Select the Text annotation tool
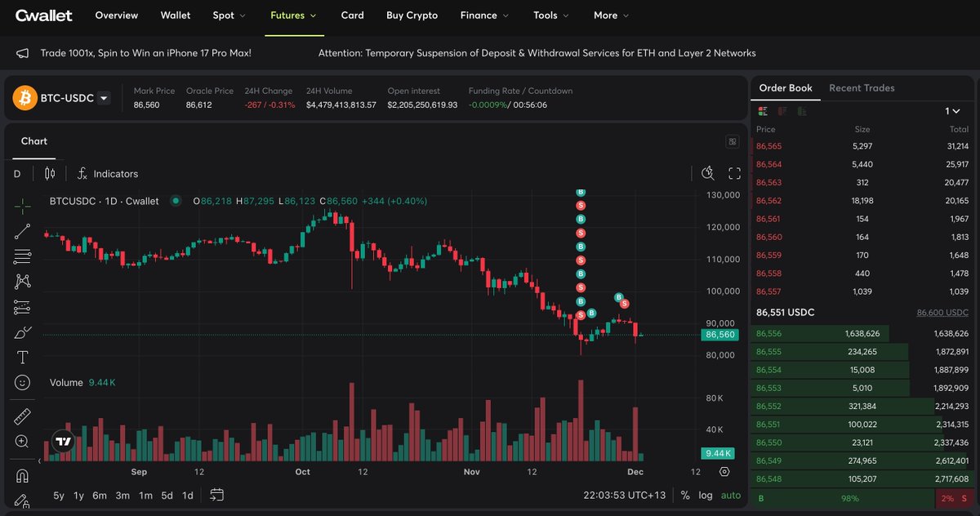980x516 pixels. click(x=22, y=358)
